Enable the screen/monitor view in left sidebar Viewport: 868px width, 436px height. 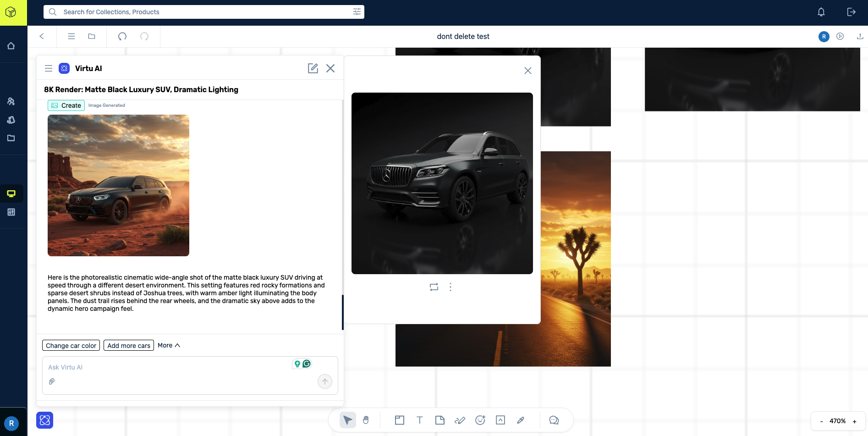pyautogui.click(x=11, y=193)
